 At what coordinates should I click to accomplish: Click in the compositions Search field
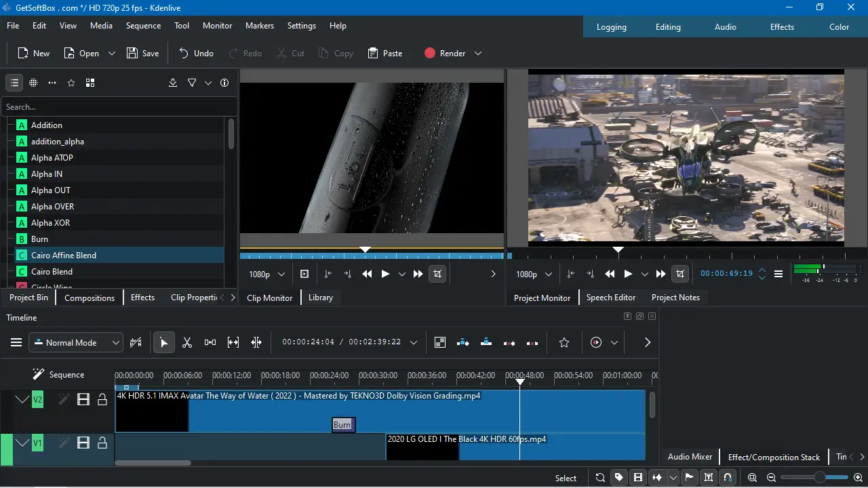point(119,106)
